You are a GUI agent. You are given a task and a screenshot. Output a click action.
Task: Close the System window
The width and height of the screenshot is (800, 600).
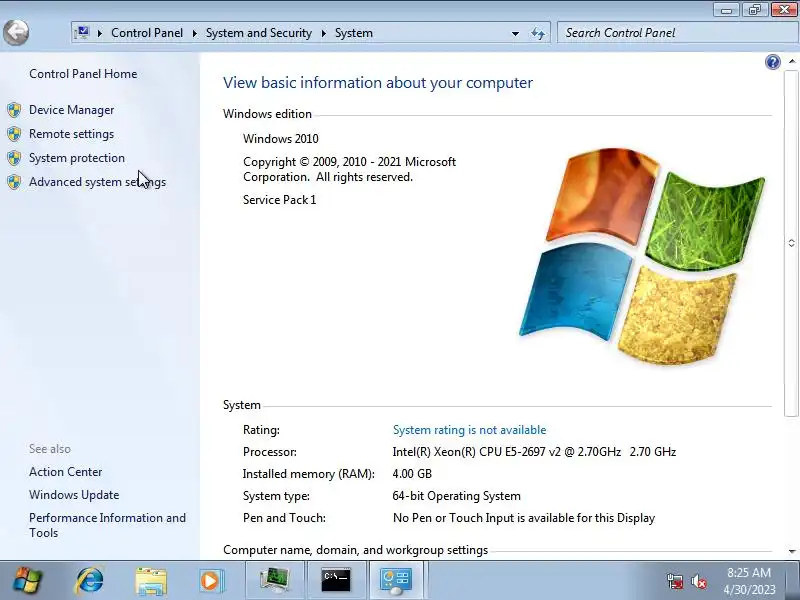(784, 10)
